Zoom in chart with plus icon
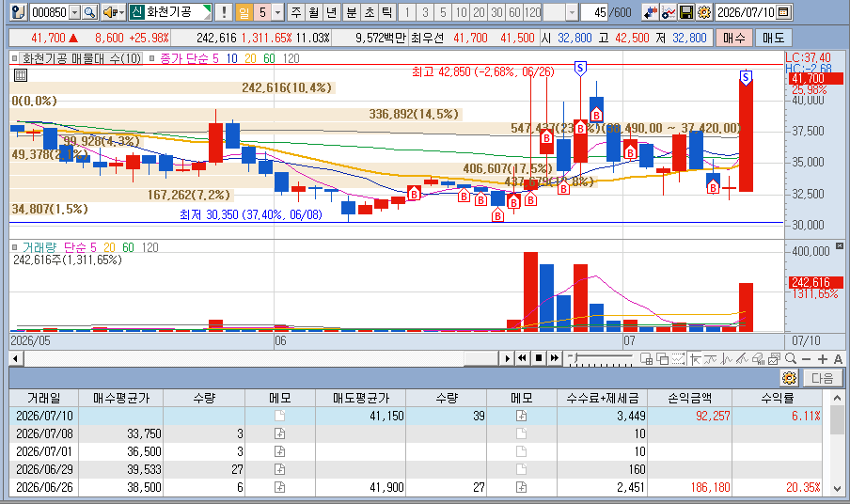 coord(823,359)
